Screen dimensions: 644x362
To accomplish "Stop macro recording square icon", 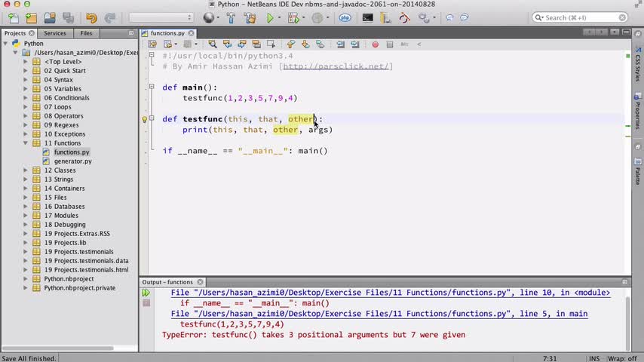I will point(390,44).
